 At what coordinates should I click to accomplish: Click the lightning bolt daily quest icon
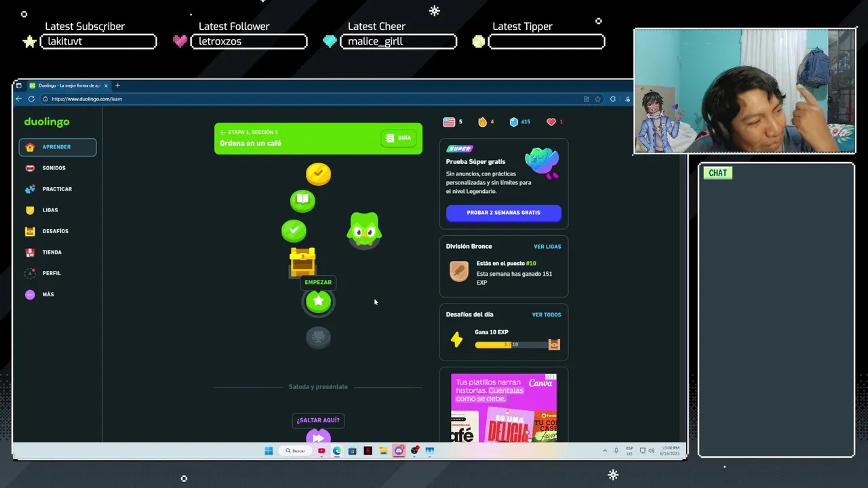456,340
